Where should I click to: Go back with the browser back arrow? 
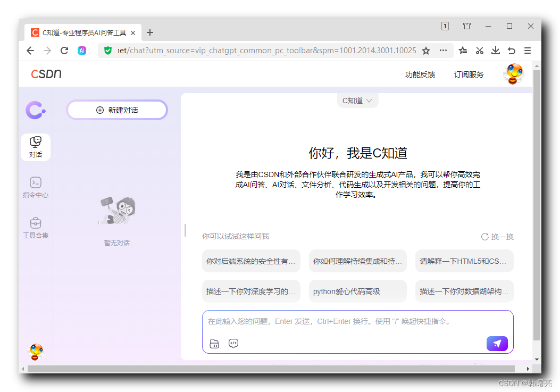[30, 51]
